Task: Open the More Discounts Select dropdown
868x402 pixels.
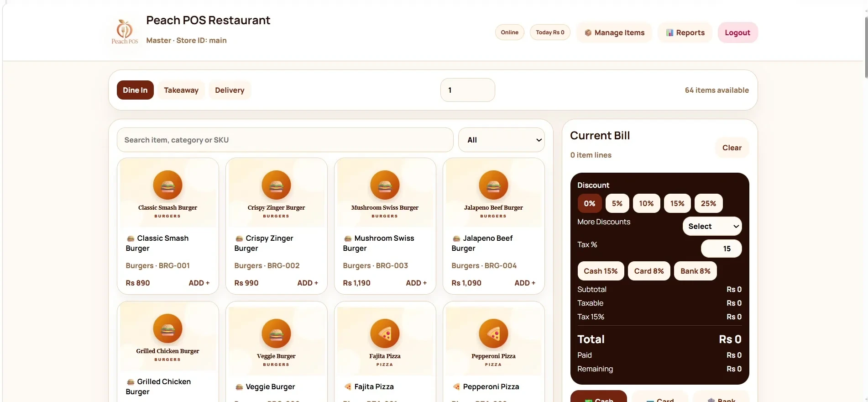Action: pyautogui.click(x=712, y=226)
